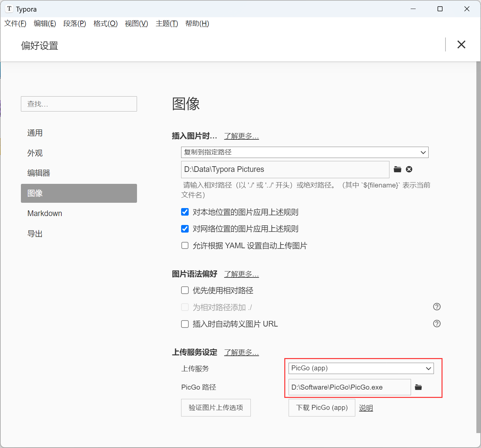Clear the image path with the X icon
The image size is (481, 448).
(409, 169)
